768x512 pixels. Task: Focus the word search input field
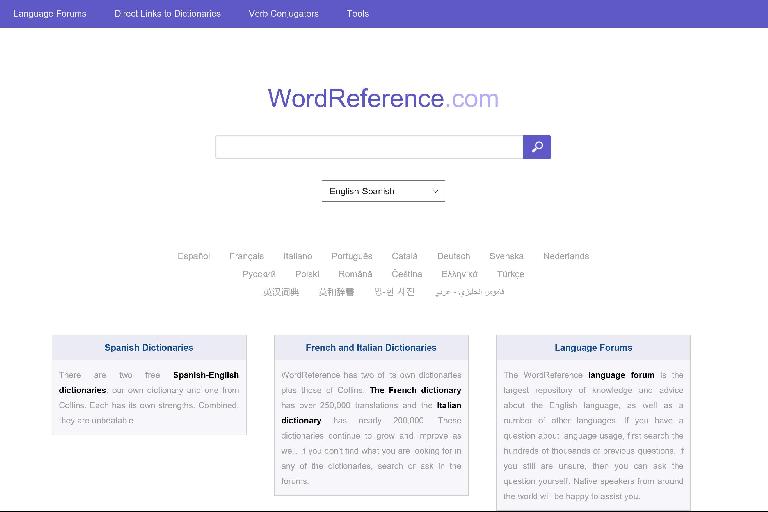click(369, 147)
